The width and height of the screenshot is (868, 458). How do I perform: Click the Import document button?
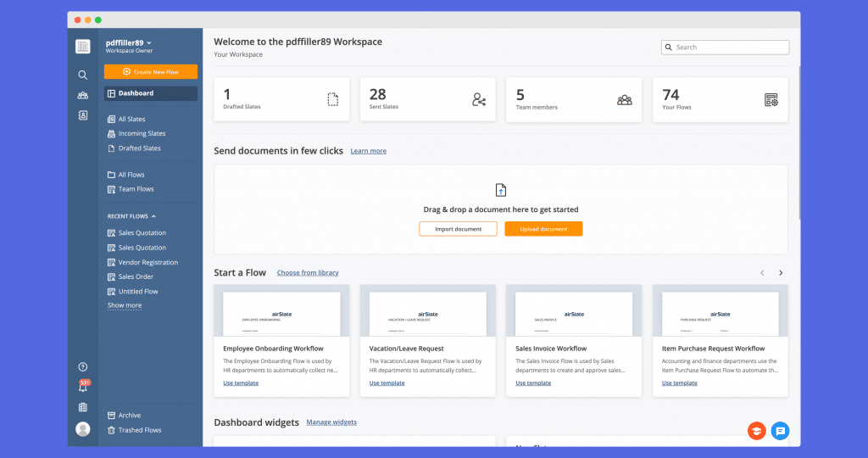tap(458, 229)
